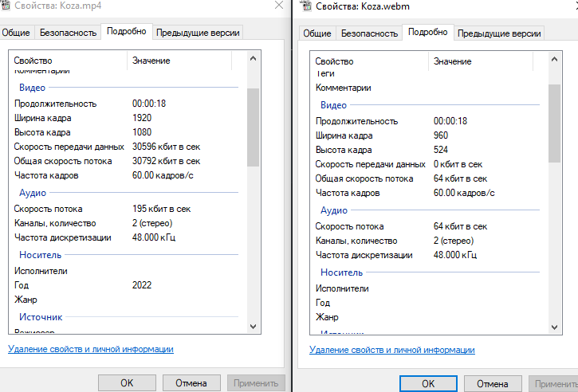Open Предыдущие версии tab in Koza.mp4 window
The height and width of the screenshot is (392, 578).
click(199, 33)
